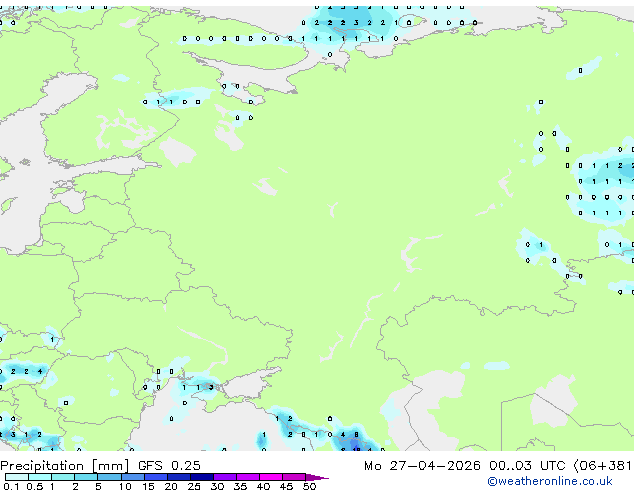Click the legend value '45'
This screenshot has width=634, height=490.
286,486
